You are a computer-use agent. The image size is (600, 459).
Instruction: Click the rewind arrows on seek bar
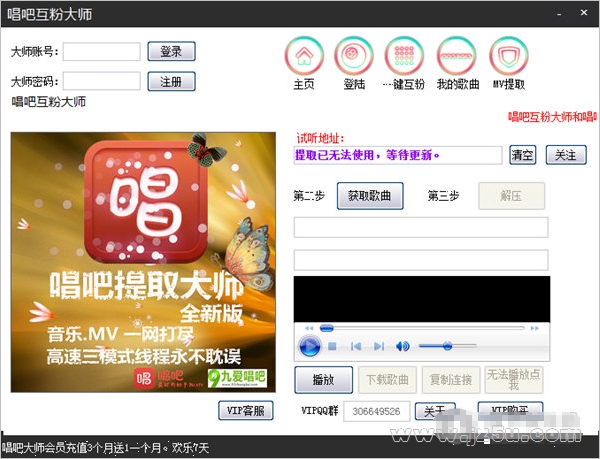309,328
